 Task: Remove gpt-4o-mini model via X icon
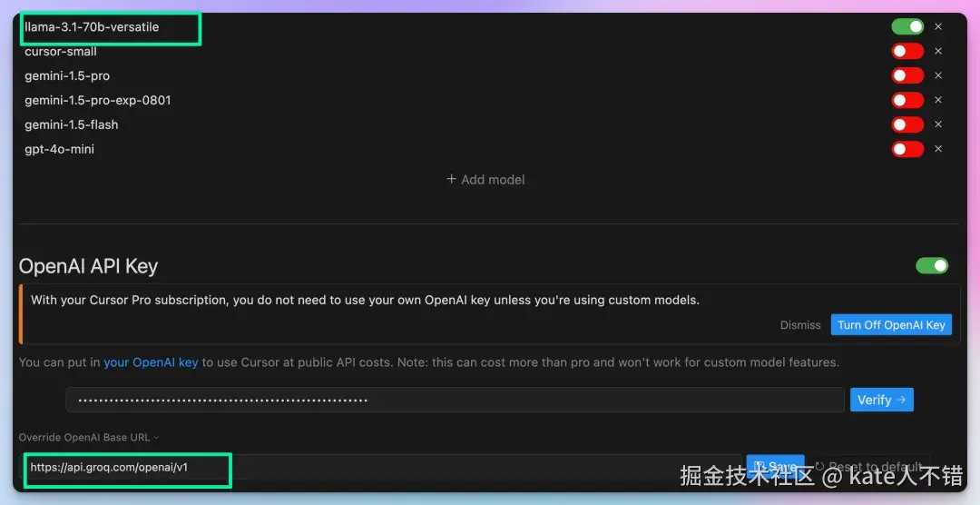point(938,149)
